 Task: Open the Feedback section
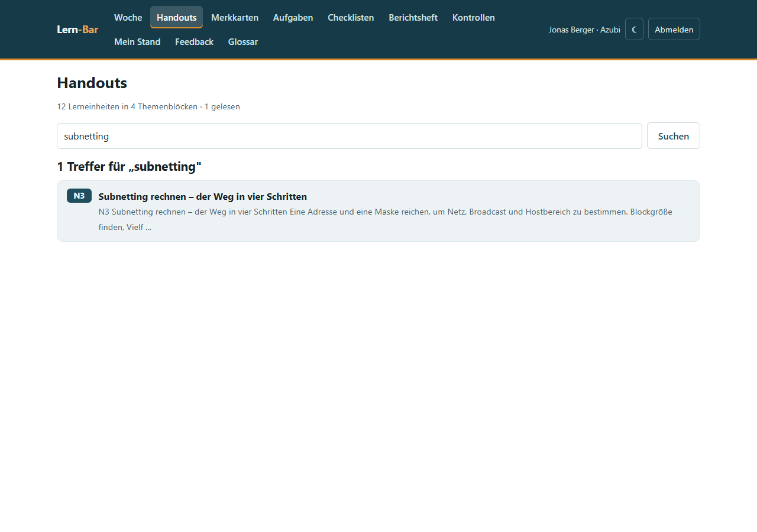click(194, 41)
